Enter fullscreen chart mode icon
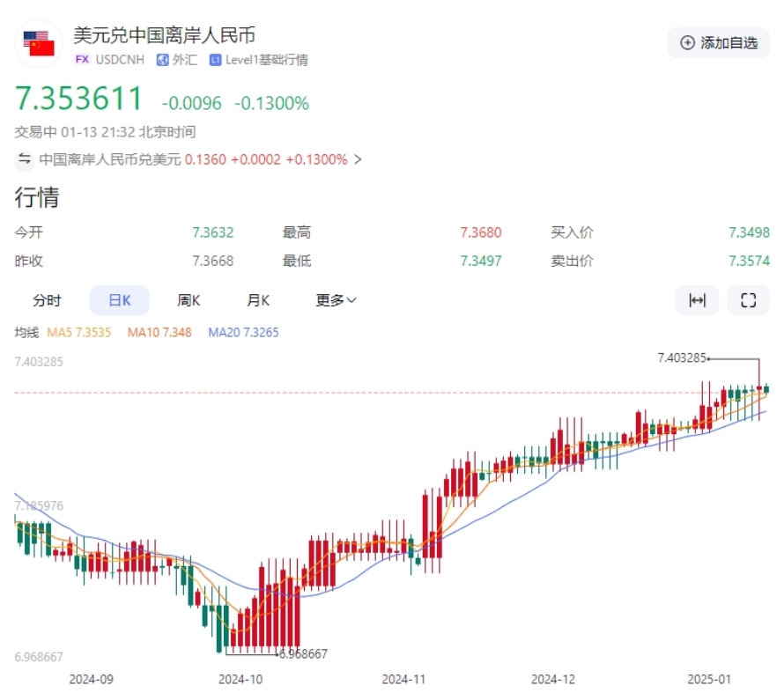Viewport: 784px width, 700px height. [748, 300]
